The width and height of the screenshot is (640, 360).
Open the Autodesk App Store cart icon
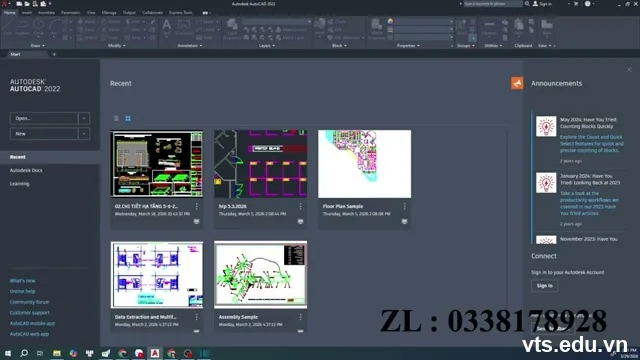pyautogui.click(x=576, y=4)
